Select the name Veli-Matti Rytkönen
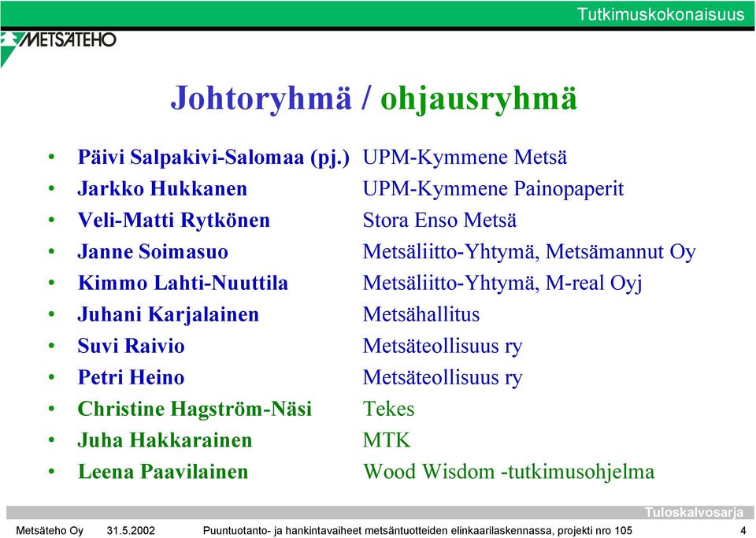756x538 pixels. point(173,221)
